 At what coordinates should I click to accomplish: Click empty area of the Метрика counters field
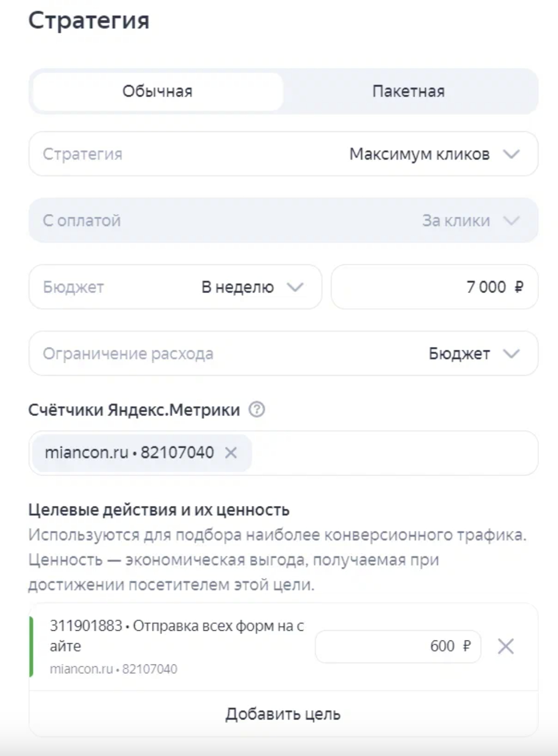392,453
